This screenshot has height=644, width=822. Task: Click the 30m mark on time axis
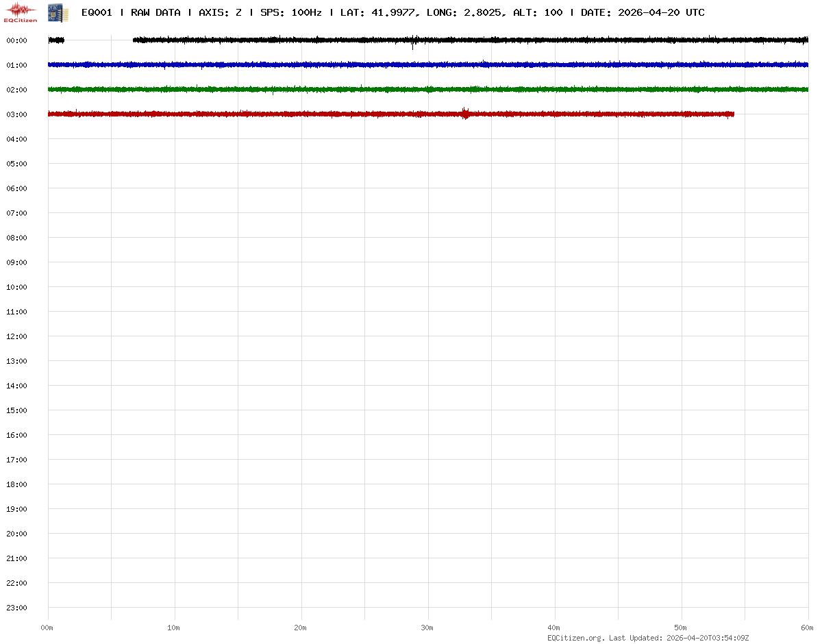click(x=427, y=628)
